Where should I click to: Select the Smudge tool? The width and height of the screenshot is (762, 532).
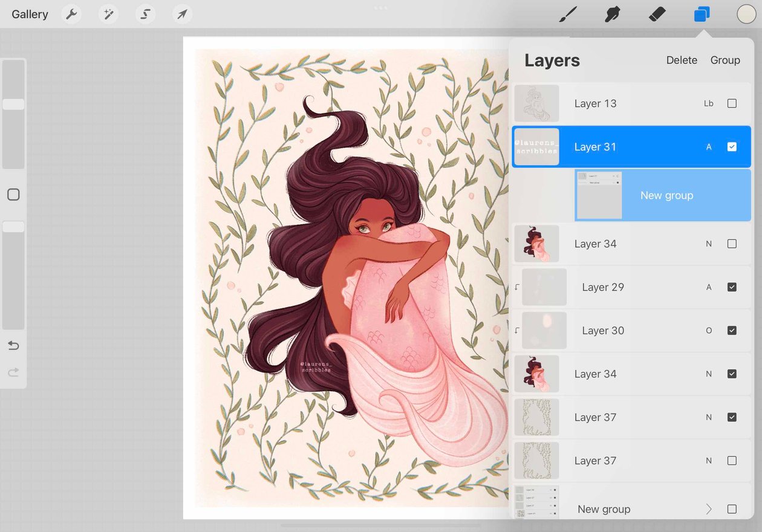[x=612, y=14]
